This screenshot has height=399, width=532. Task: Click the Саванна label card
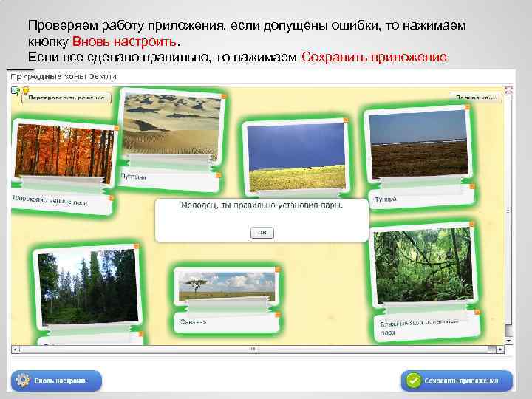228,323
